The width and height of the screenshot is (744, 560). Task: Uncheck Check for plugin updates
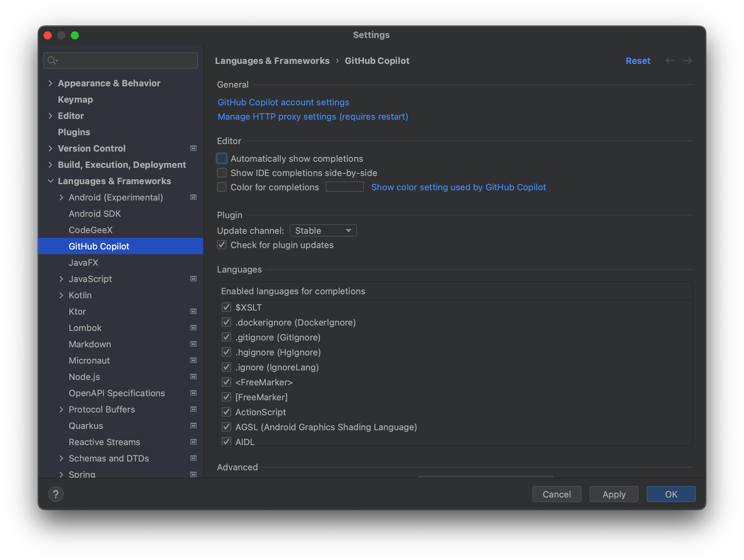tap(221, 245)
